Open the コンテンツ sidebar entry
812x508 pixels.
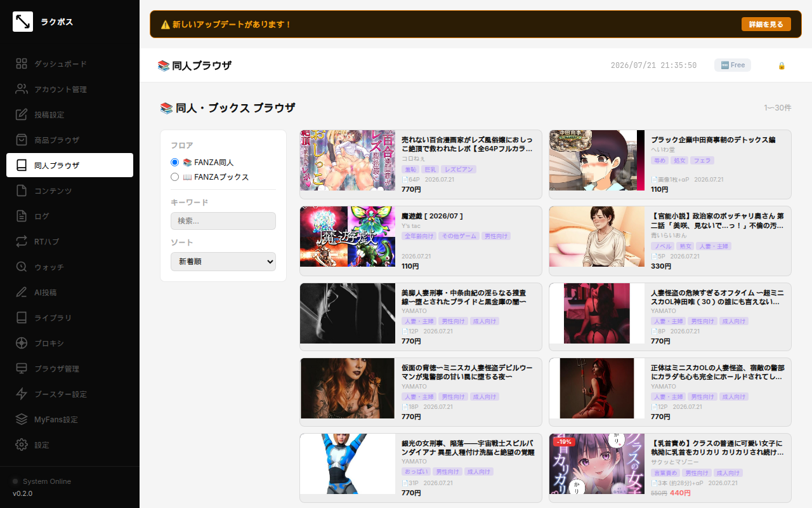pyautogui.click(x=70, y=190)
